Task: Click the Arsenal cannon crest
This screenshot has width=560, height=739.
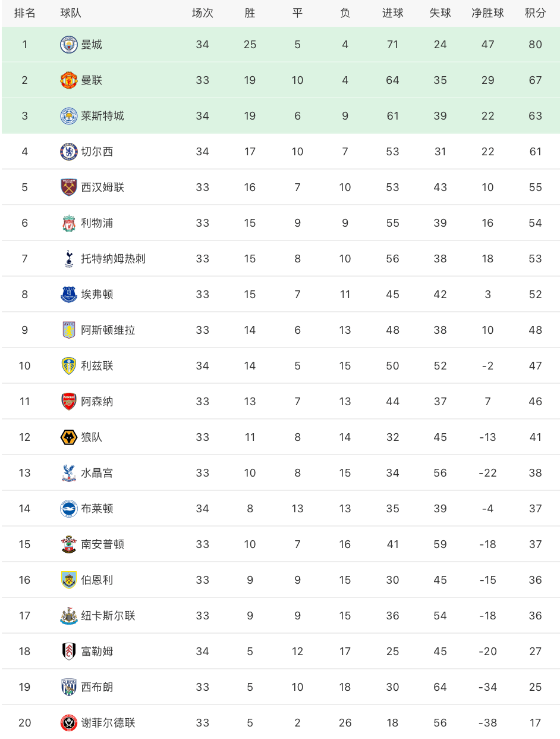Action: coord(69,402)
